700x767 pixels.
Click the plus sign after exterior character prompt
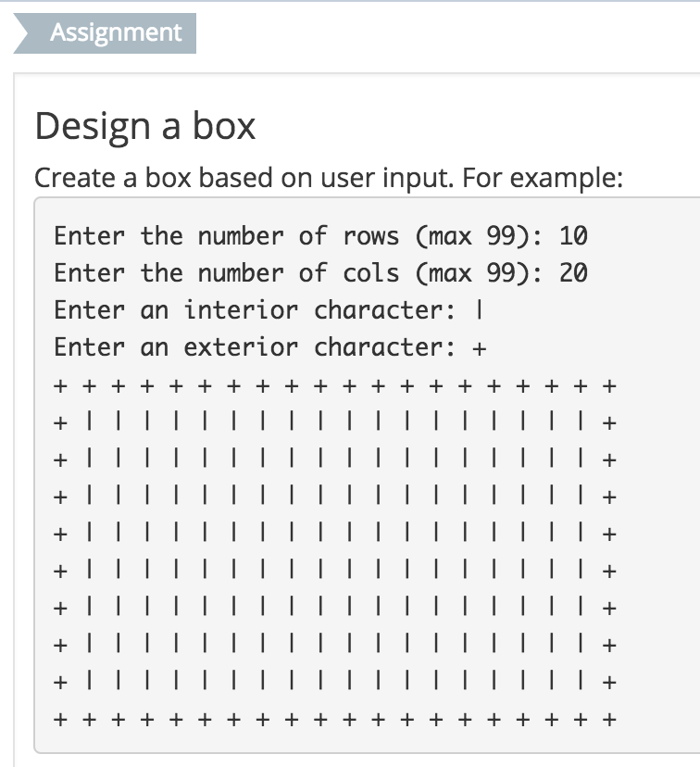click(480, 349)
